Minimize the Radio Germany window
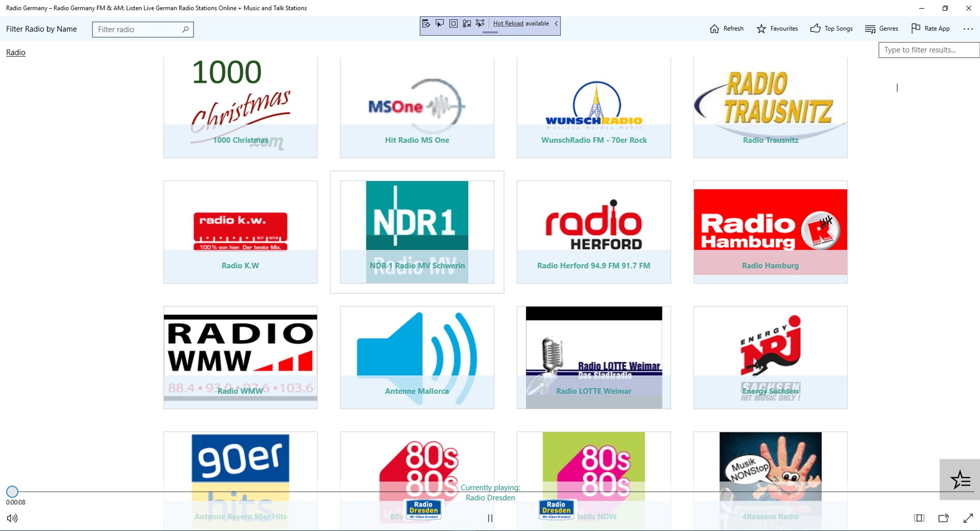Screen dimensions: 980x531 coord(922,8)
